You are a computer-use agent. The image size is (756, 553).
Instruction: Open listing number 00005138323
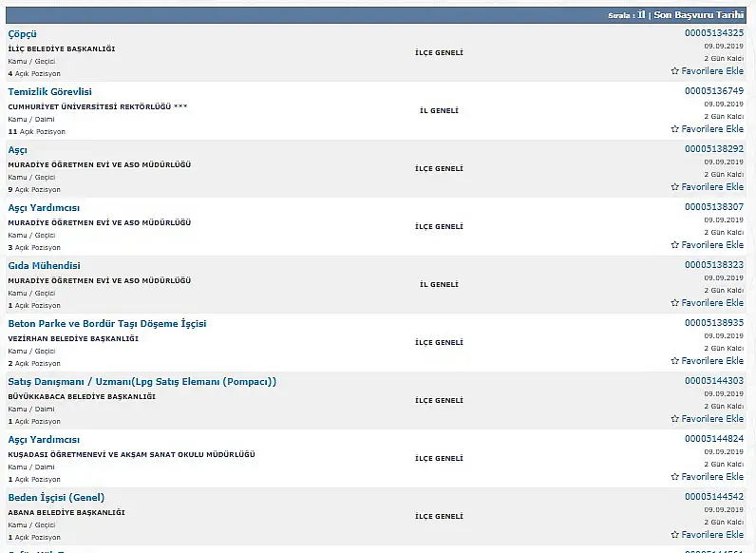point(714,264)
